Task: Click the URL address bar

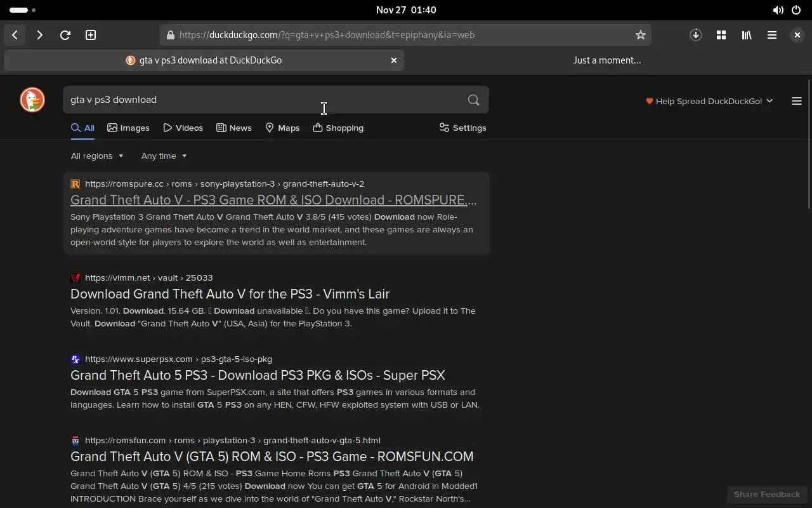Action: coord(406,35)
